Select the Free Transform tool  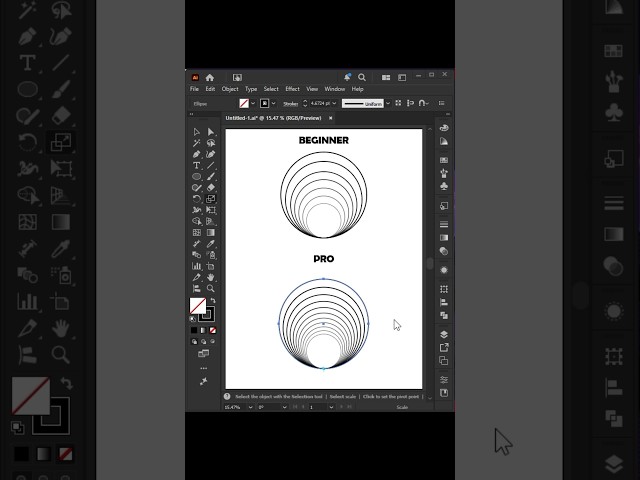click(x=211, y=210)
